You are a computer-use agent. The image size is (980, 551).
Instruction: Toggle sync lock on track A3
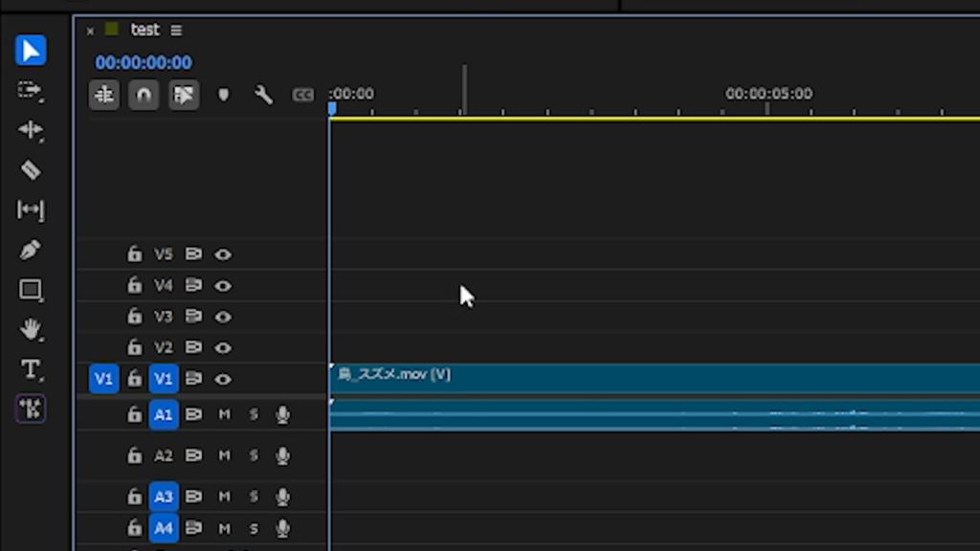pyautogui.click(x=193, y=496)
